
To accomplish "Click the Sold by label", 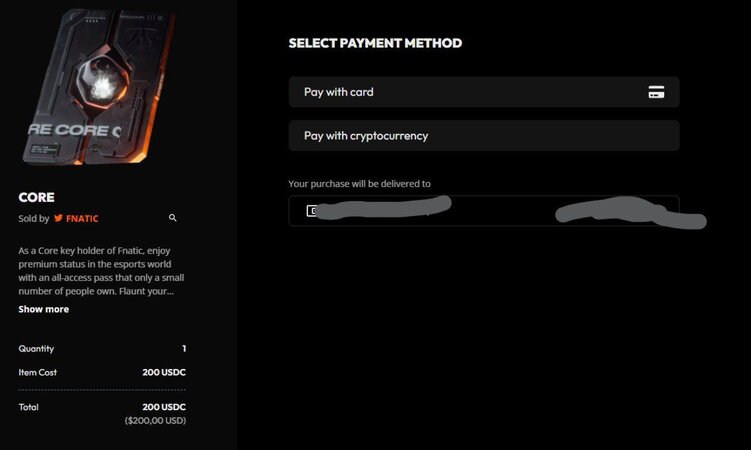I will click(34, 219).
